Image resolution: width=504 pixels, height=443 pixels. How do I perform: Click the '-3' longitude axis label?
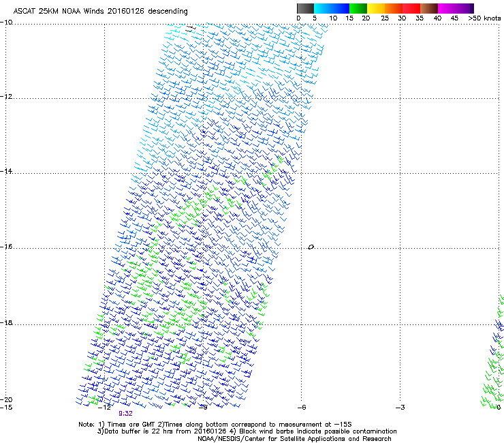(400, 408)
